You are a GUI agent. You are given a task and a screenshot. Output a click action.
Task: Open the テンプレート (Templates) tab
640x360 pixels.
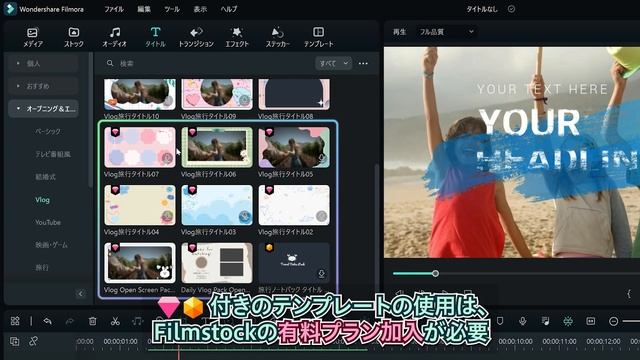click(x=318, y=37)
